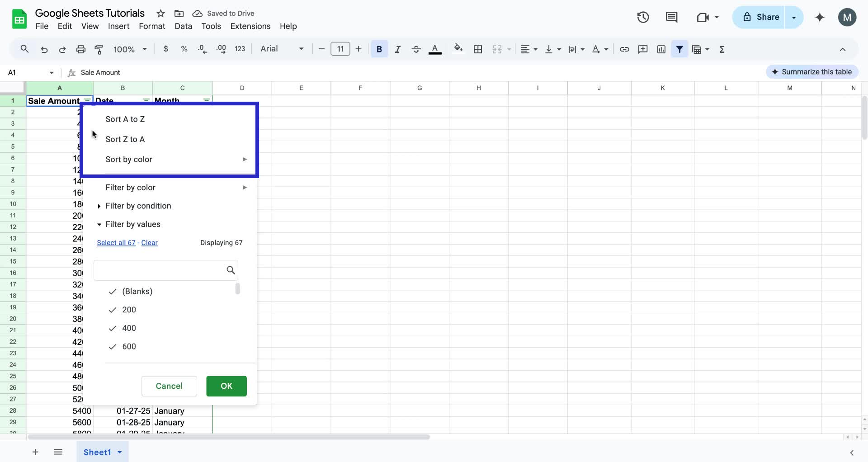The height and width of the screenshot is (462, 868).
Task: Open the functions (sigma) menu
Action: point(722,49)
